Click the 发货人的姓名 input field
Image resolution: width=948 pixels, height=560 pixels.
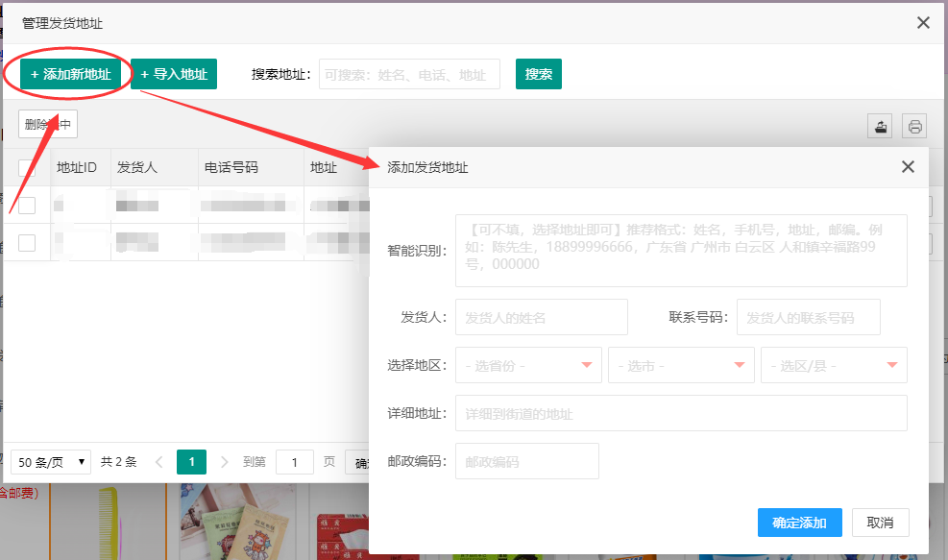point(541,317)
